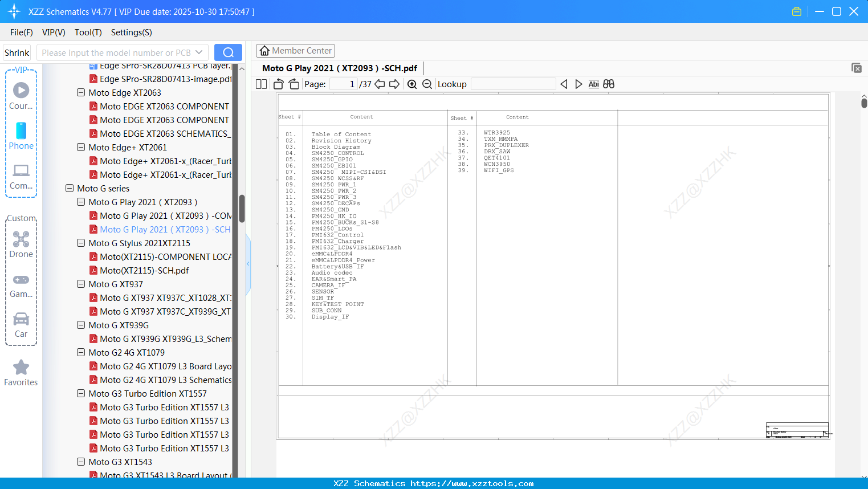Collapse the Moto G Stylus 2021XT2115 folder
The image size is (868, 489).
tap(81, 243)
